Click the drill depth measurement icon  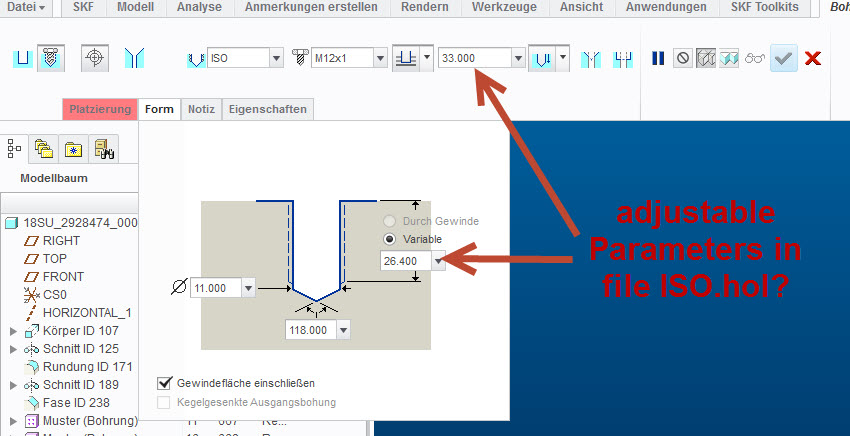pos(542,58)
